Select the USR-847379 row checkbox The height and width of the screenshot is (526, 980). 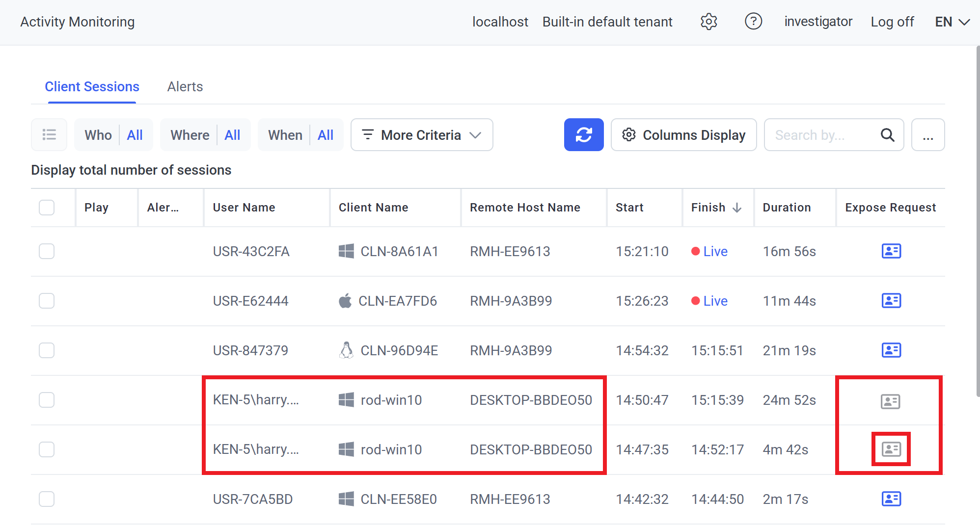pyautogui.click(x=47, y=350)
